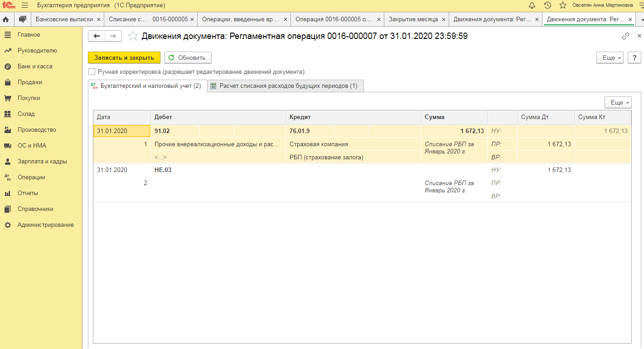Click the favorites star in top bar

563,5
